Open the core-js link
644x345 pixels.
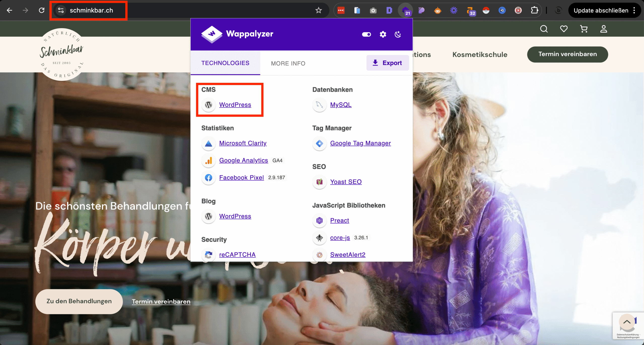click(340, 237)
